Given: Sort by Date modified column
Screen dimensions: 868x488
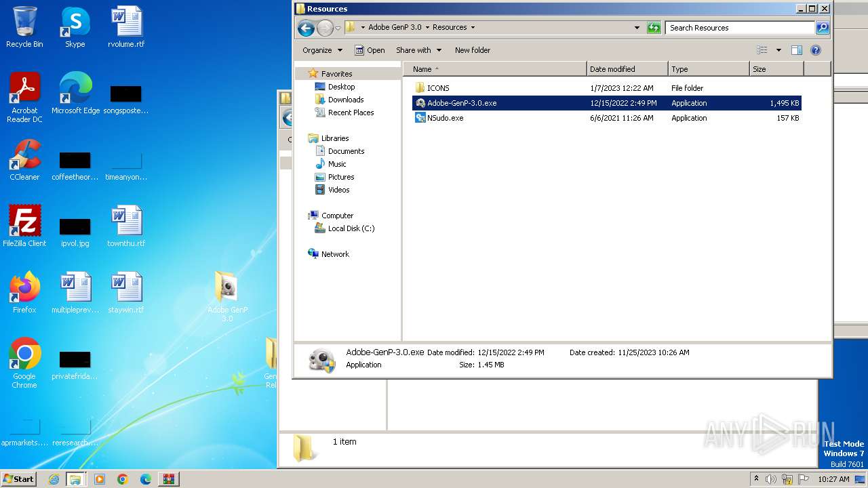Looking at the screenshot, I should [x=627, y=69].
